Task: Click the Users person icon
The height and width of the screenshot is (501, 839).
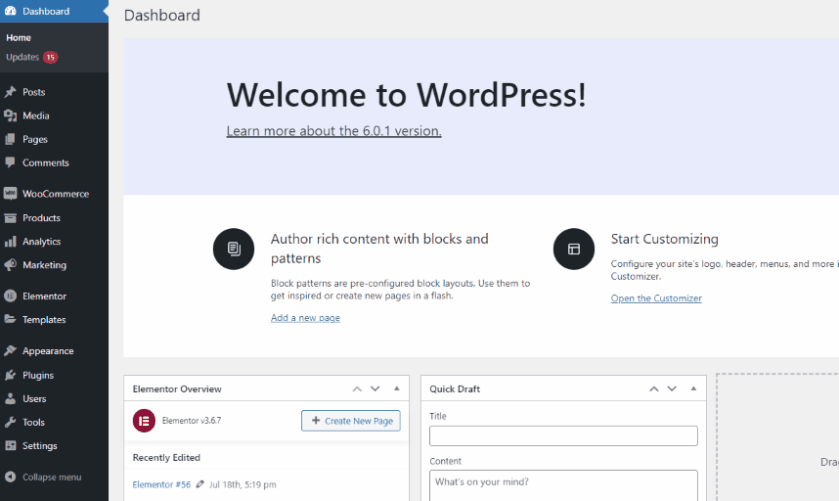Action: [10, 399]
